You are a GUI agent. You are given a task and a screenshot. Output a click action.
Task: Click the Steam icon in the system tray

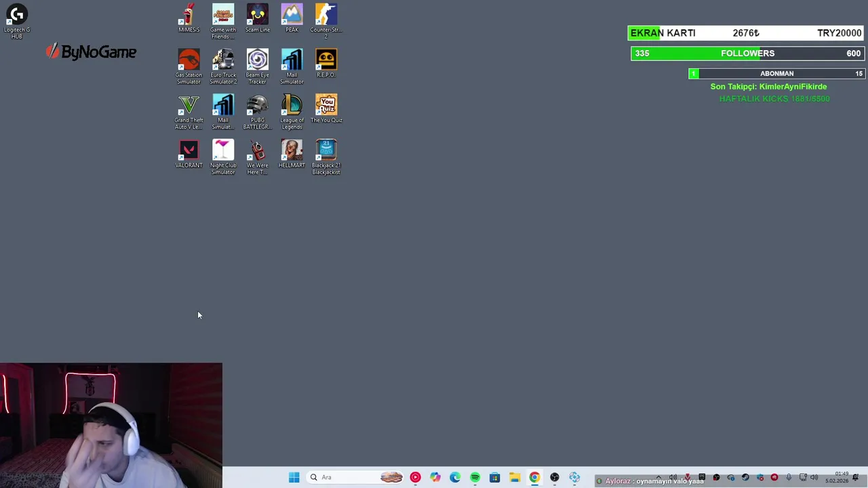coord(745,477)
